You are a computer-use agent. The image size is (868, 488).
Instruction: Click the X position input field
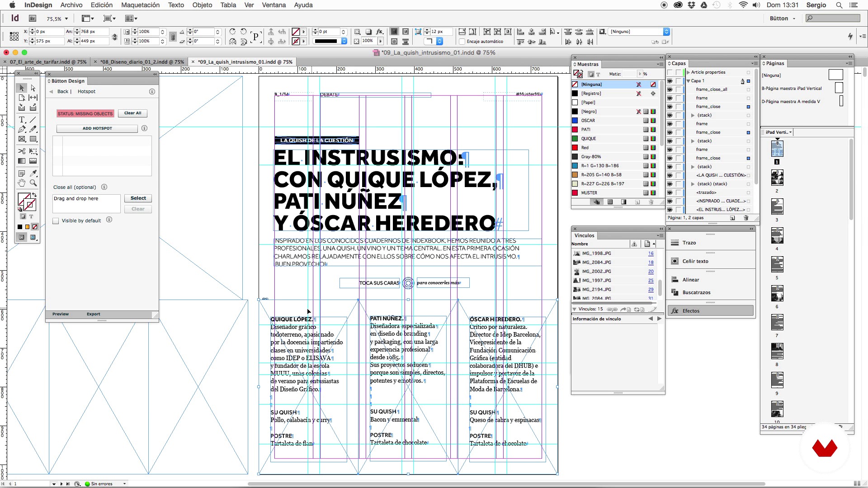click(49, 32)
